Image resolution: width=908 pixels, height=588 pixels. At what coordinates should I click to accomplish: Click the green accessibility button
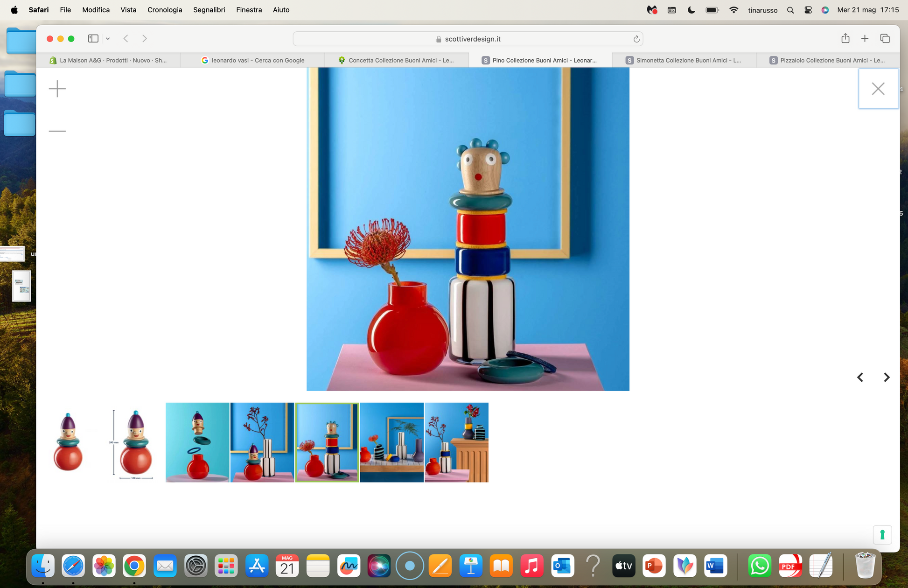882,535
